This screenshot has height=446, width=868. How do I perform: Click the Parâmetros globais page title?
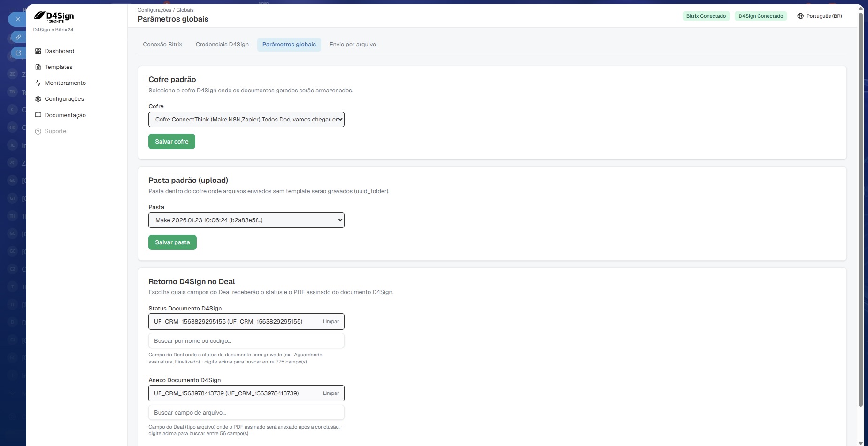tap(173, 19)
